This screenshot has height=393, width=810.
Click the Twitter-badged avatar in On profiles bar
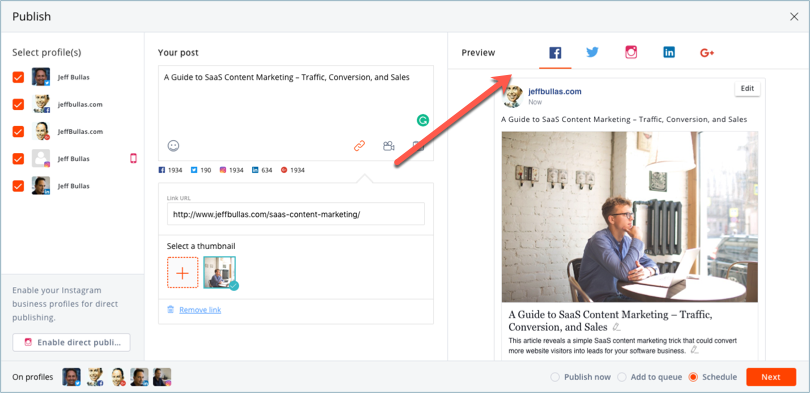click(72, 377)
